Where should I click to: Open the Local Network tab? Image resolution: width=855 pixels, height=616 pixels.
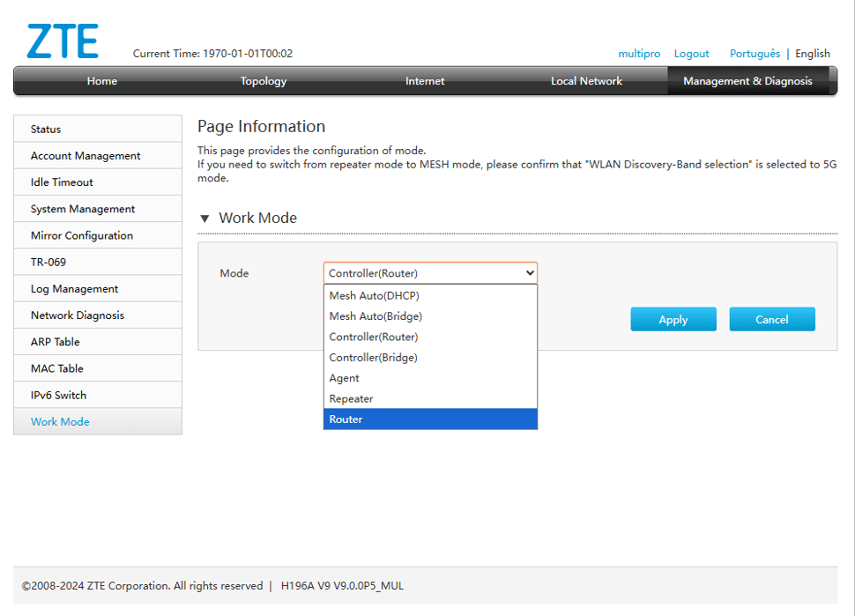[x=586, y=81]
